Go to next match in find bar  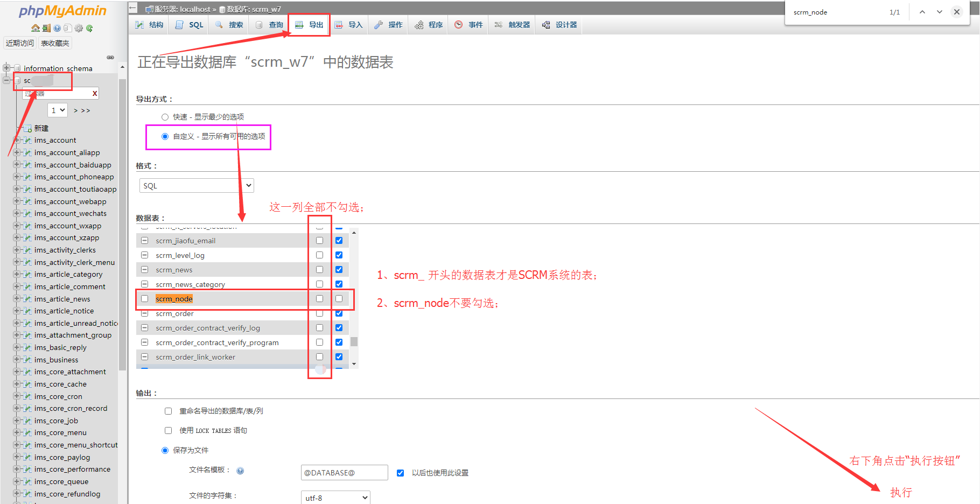[x=940, y=12]
